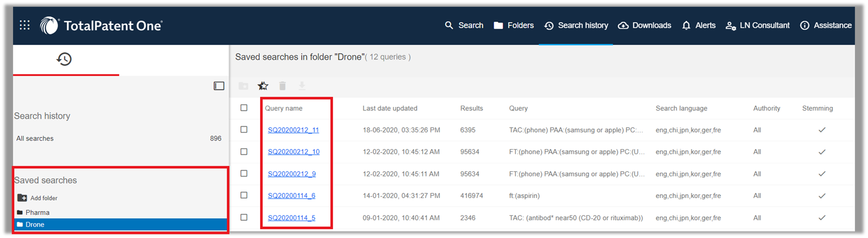Click Add folder under Saved searches
The height and width of the screenshot is (238, 868).
pyautogui.click(x=37, y=198)
